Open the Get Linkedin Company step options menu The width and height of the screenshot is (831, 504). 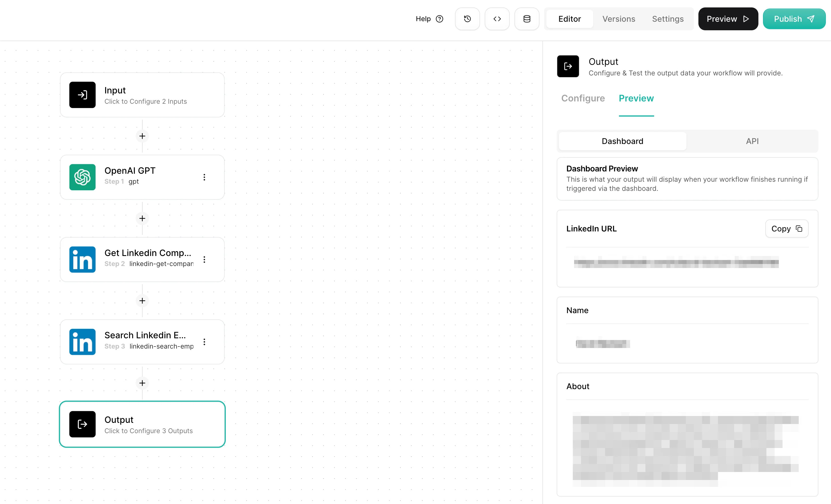(x=204, y=259)
